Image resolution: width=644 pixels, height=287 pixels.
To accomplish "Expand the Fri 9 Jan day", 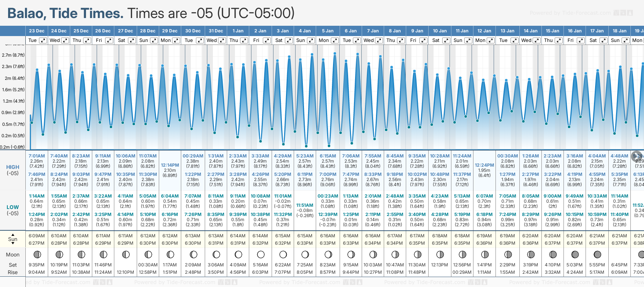I will click(423, 40).
